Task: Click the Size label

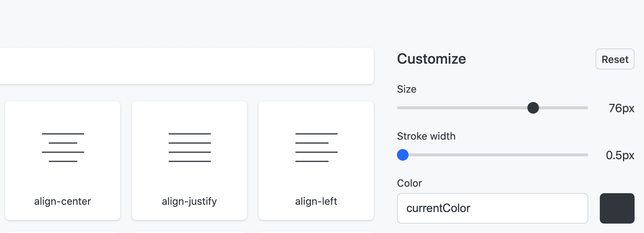Action: click(x=407, y=89)
